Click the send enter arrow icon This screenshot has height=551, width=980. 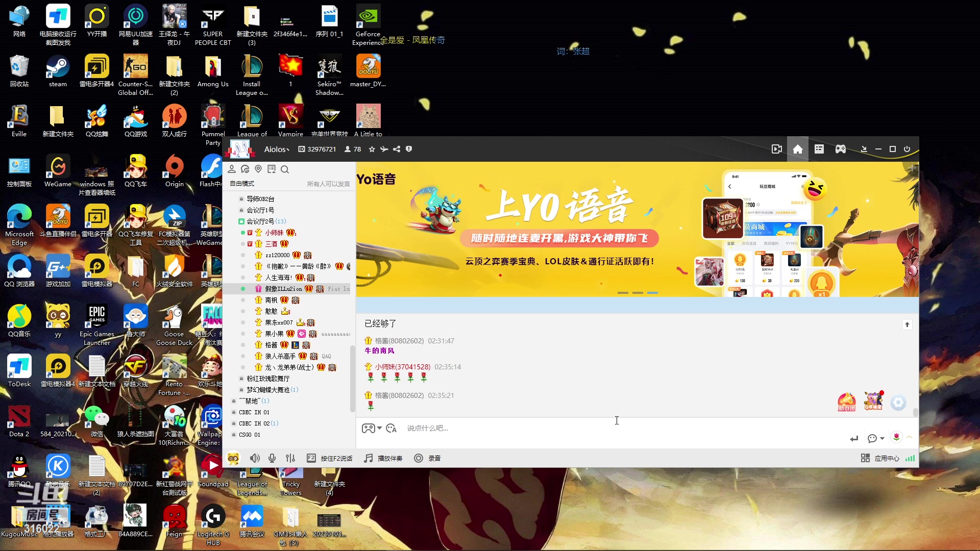tap(854, 438)
